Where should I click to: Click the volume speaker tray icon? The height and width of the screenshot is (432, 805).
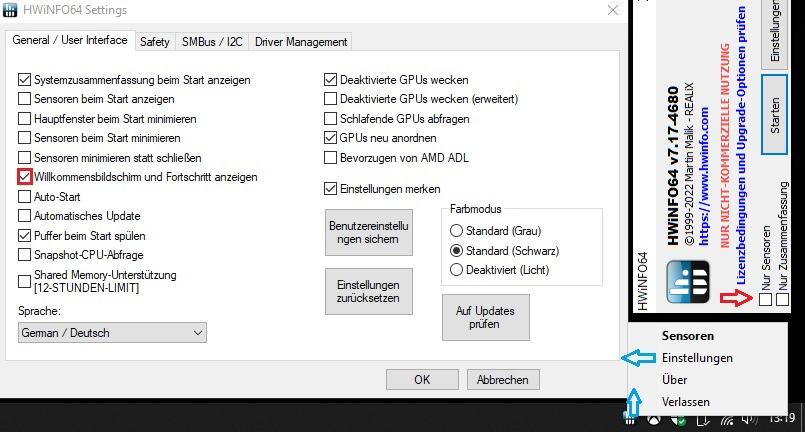pyautogui.click(x=750, y=420)
